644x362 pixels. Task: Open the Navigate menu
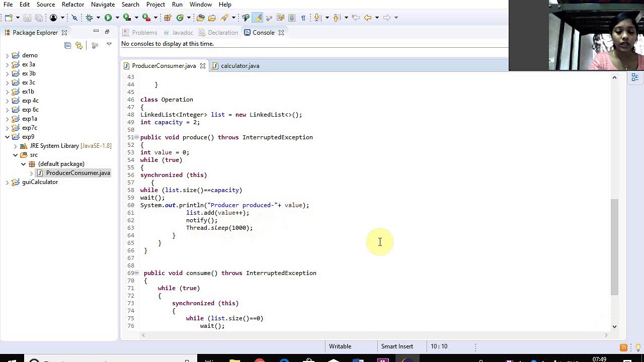pos(103,5)
